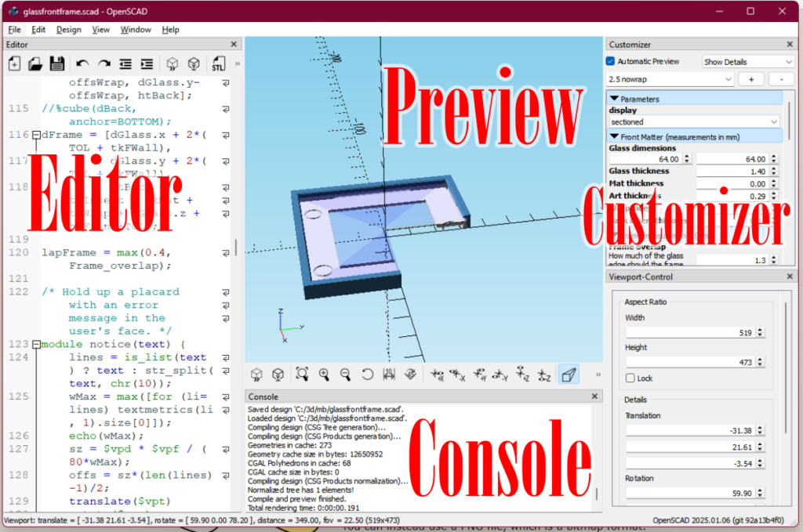Reset the view with the circular arrow icon
This screenshot has width=803, height=532.
pyautogui.click(x=367, y=375)
